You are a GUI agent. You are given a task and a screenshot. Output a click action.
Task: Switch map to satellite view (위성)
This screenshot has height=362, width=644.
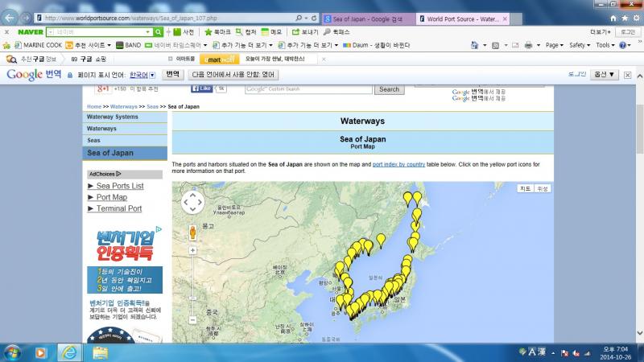coord(543,189)
